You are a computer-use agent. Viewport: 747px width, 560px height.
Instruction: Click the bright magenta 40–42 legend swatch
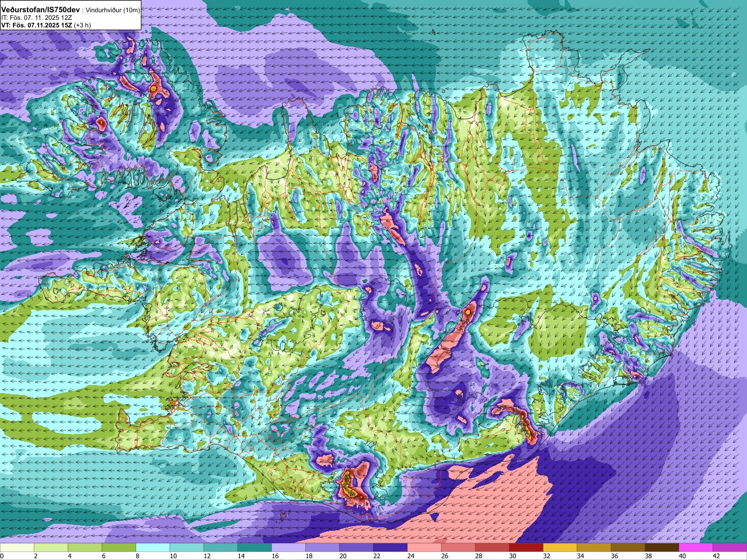[696, 548]
